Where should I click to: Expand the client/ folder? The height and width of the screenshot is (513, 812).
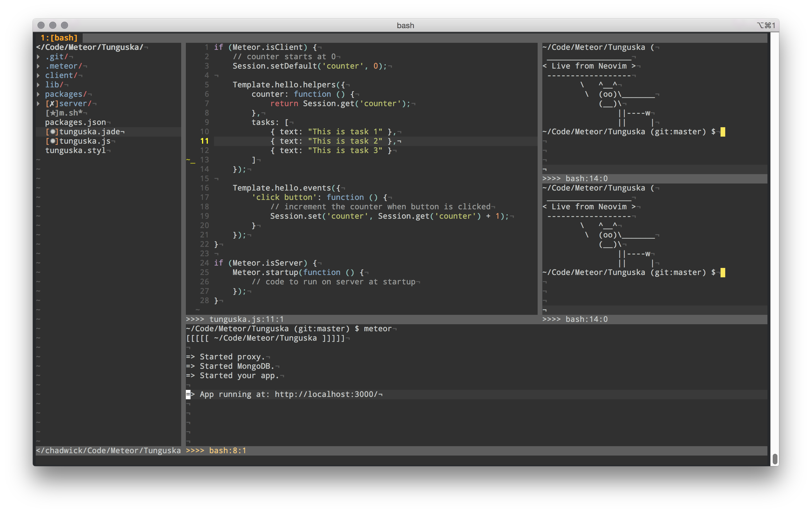(x=39, y=75)
